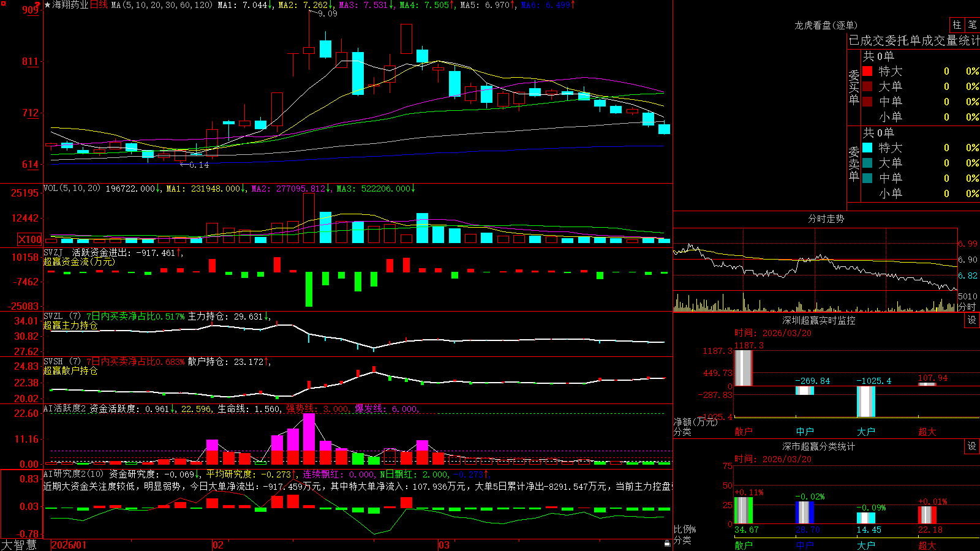
Task: Click the 6.14 low price annotation
Action: (x=199, y=165)
